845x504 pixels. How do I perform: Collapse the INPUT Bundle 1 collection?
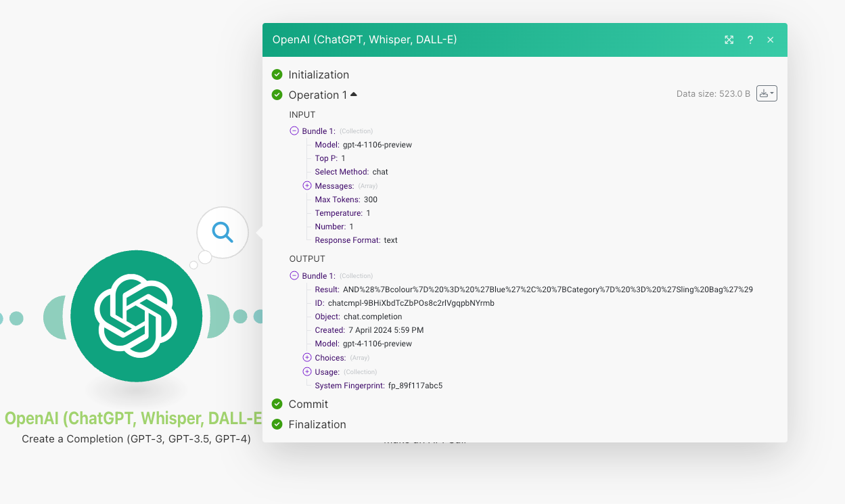pos(294,131)
